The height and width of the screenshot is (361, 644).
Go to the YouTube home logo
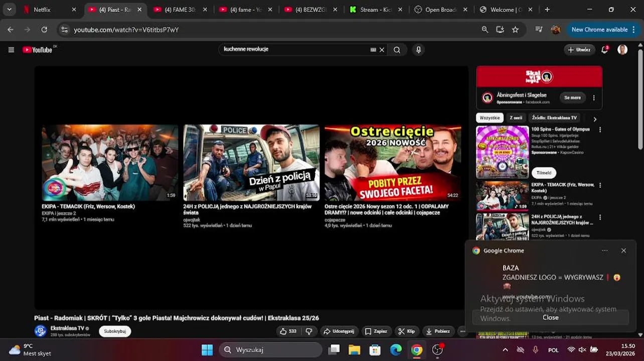tap(38, 50)
